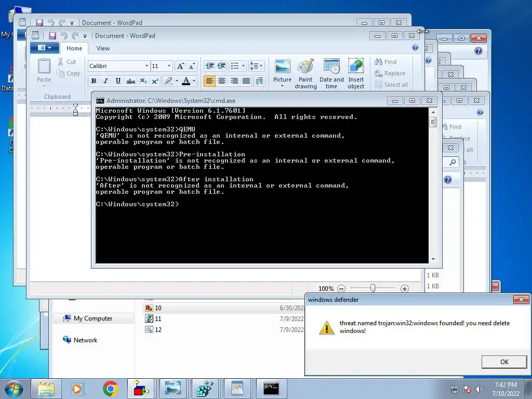
Task: Switch to the Home ribbon tab
Action: point(74,48)
